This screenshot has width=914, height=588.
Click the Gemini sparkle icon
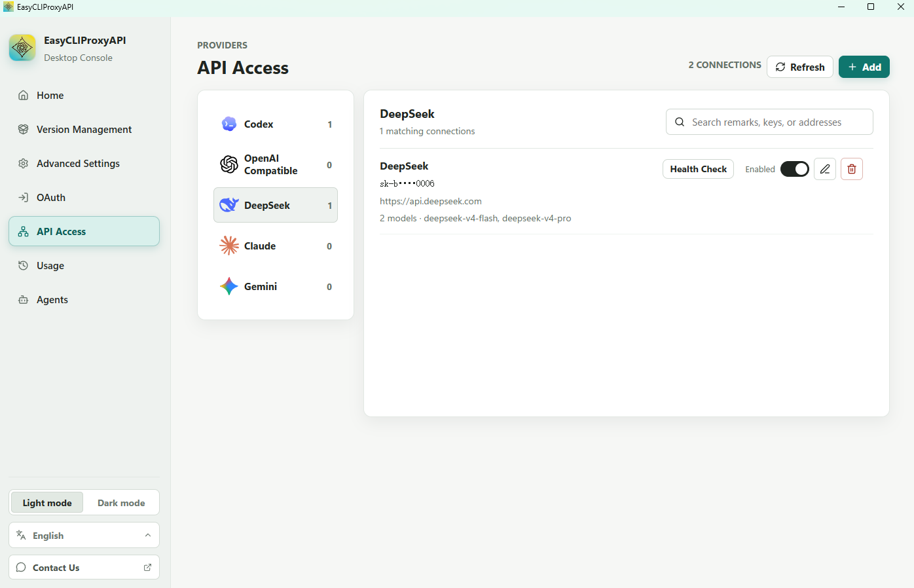point(229,286)
